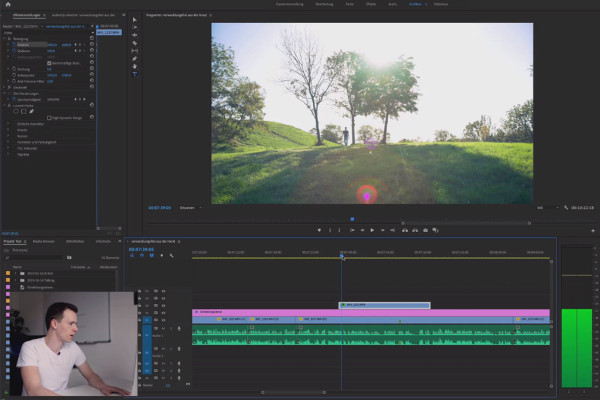
Task: Select the Pen tool in toolbar
Action: [134, 59]
